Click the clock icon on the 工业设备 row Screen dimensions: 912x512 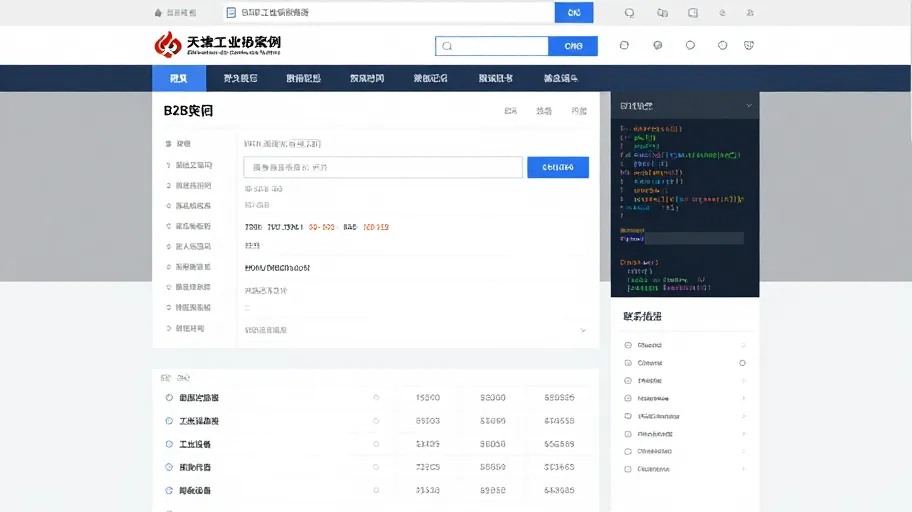click(169, 444)
